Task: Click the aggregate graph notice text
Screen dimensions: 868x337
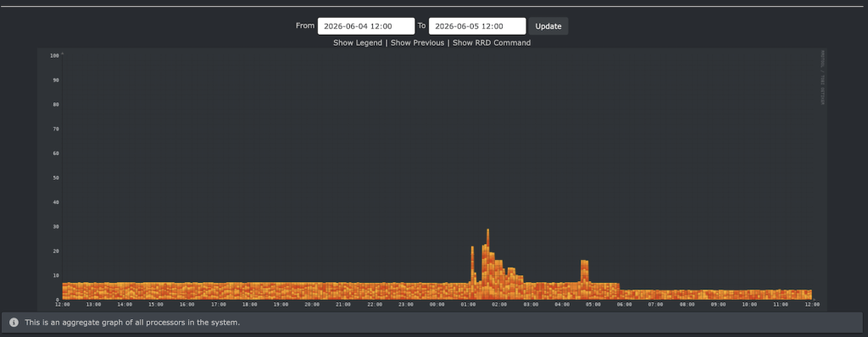Action: (x=132, y=322)
